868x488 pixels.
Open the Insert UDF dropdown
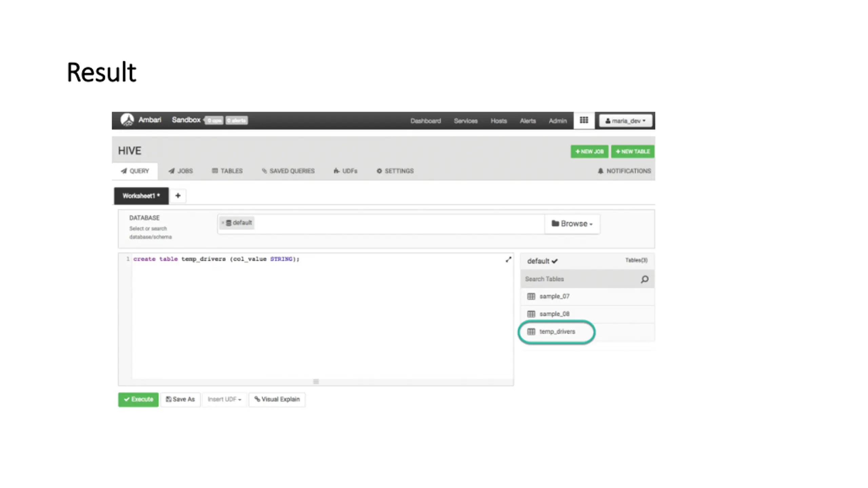(224, 400)
